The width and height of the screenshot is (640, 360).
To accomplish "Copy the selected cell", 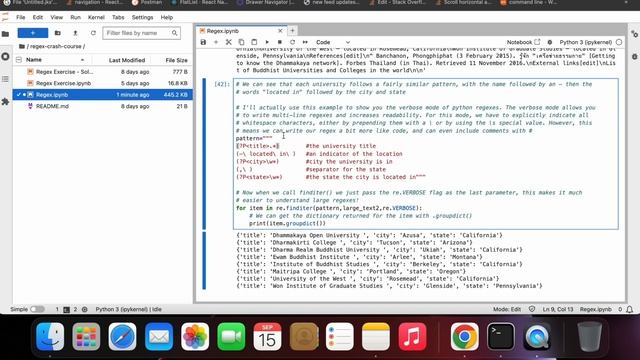I will coord(241,42).
